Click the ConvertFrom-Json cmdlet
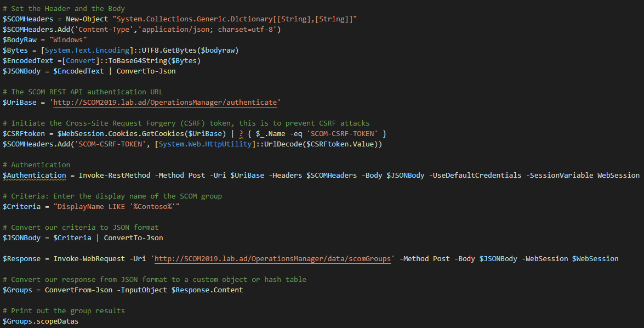The image size is (644, 328). click(78, 290)
